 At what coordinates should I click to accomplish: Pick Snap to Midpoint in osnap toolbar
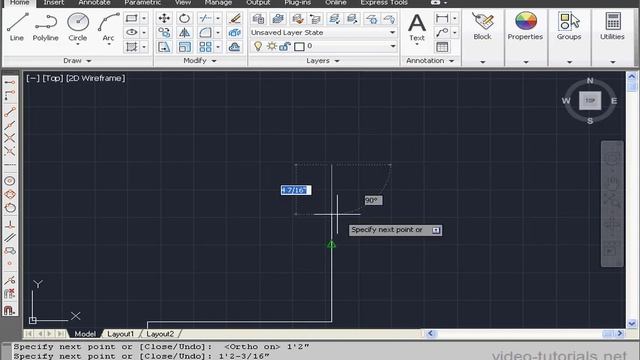10,125
